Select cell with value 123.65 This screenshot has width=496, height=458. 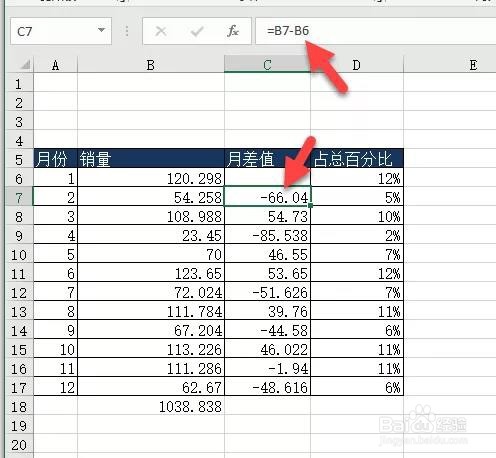(x=151, y=273)
